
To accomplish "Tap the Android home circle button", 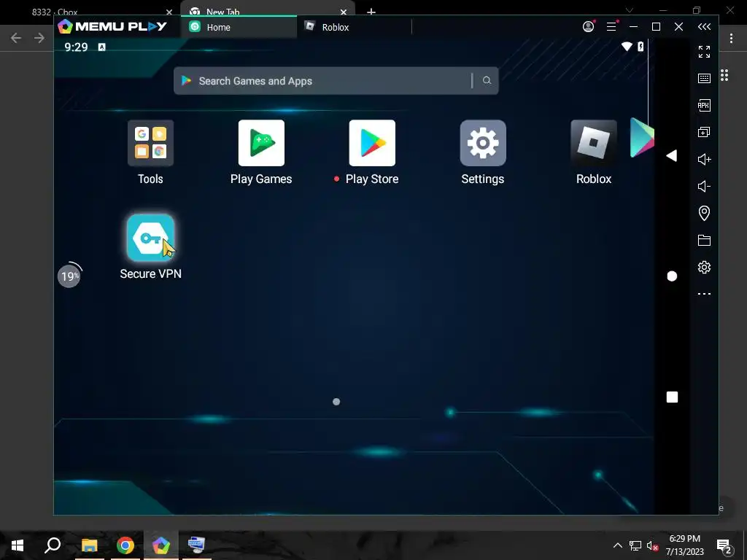I will tap(672, 276).
